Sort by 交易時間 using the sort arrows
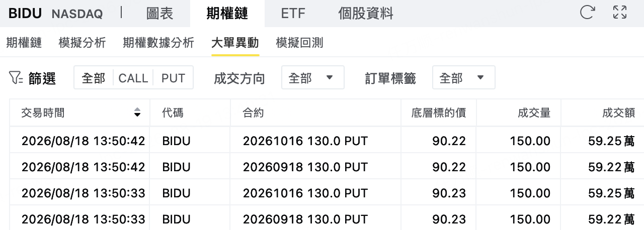 [x=137, y=113]
